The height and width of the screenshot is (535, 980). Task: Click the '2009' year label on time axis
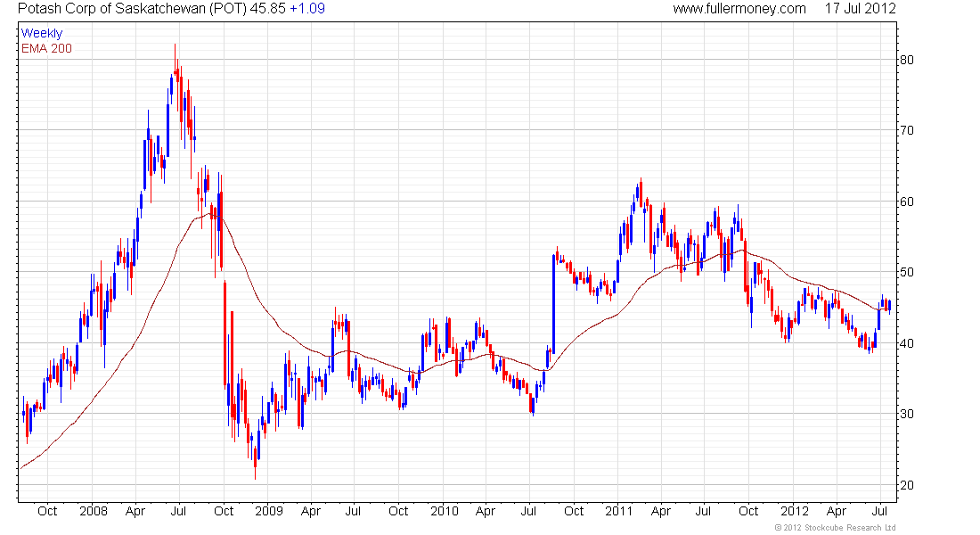(269, 511)
